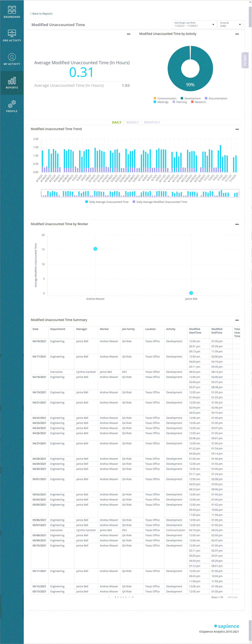This screenshot has width=252, height=644.
Task: Toggle the Meetings legend item
Action: pos(161,102)
